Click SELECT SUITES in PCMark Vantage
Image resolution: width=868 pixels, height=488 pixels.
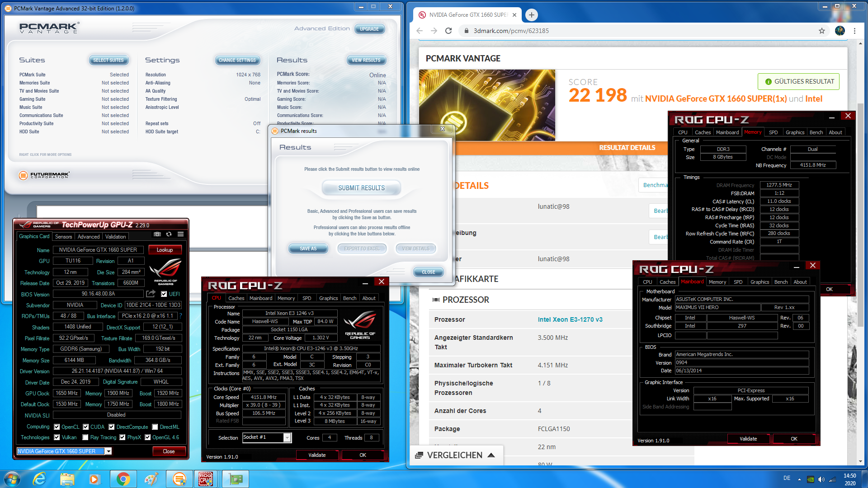[108, 60]
